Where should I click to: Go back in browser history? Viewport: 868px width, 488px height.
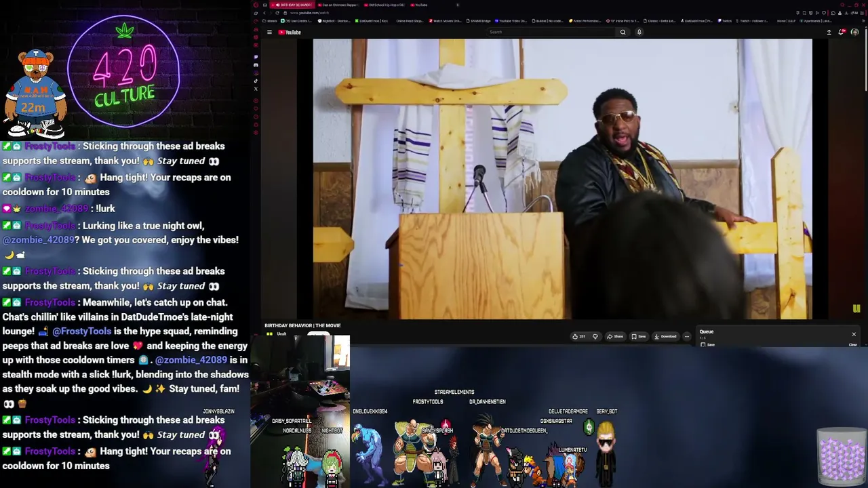coord(264,13)
